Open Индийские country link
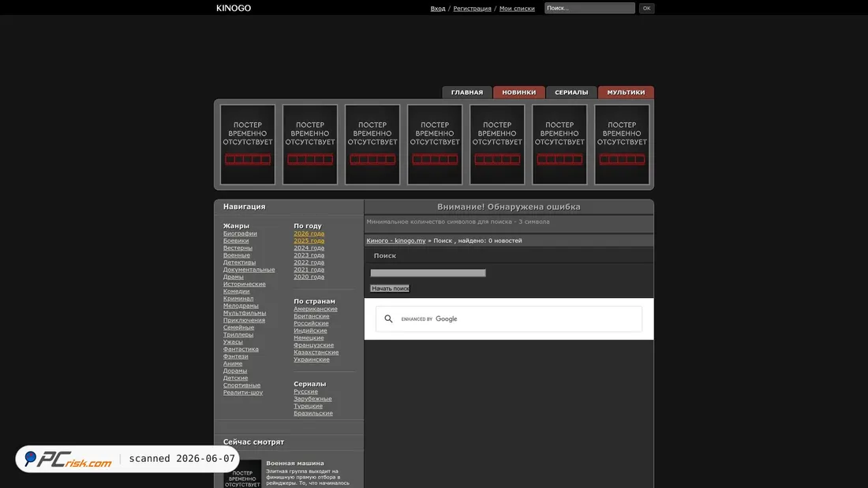Image resolution: width=868 pixels, height=488 pixels. [x=310, y=330]
